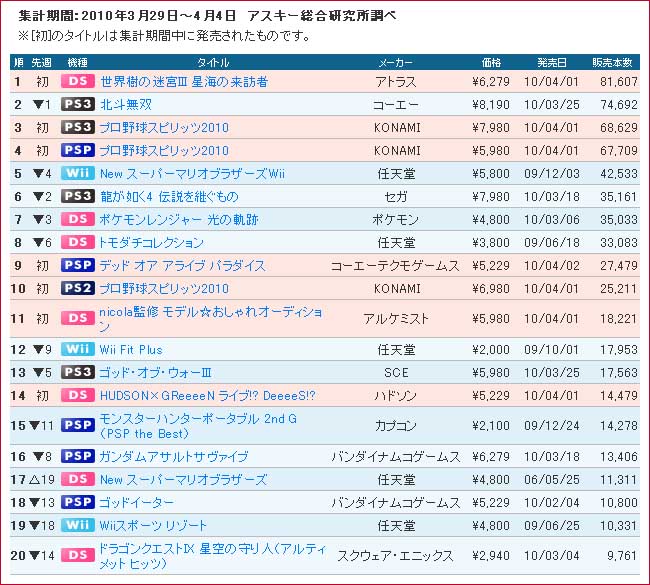Open the PS3 プロ野球スピリッツ2010 link, rank 3

[x=164, y=128]
